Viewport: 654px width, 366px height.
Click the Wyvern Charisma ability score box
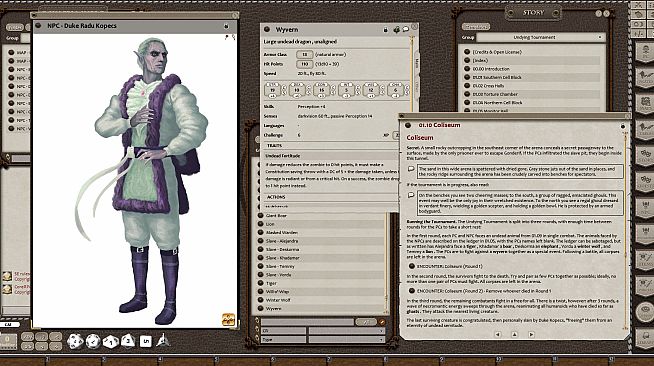click(x=395, y=90)
